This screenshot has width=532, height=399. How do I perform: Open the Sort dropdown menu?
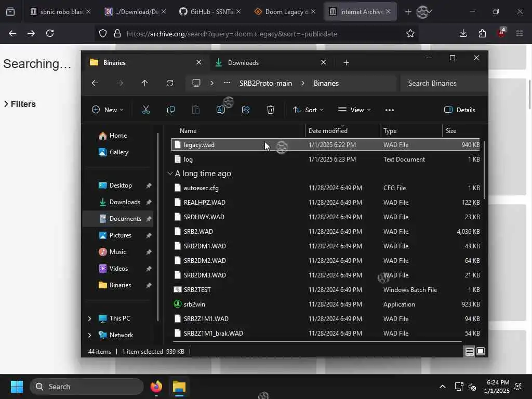pyautogui.click(x=308, y=110)
